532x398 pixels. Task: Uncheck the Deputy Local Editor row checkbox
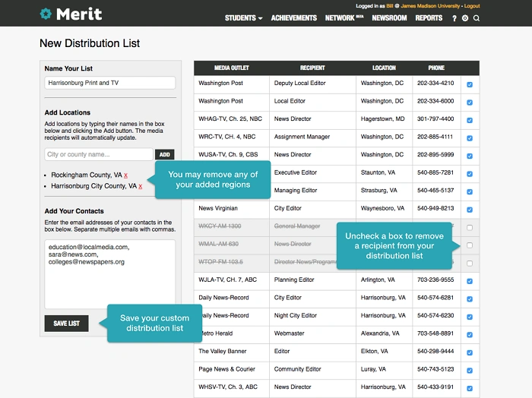[470, 84]
